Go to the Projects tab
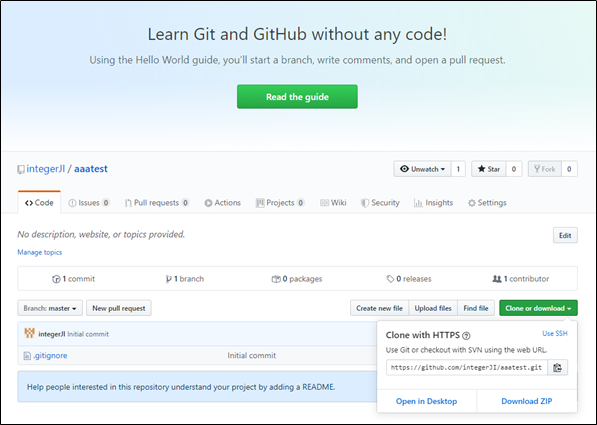Screen dimensions: 597x425 280,203
